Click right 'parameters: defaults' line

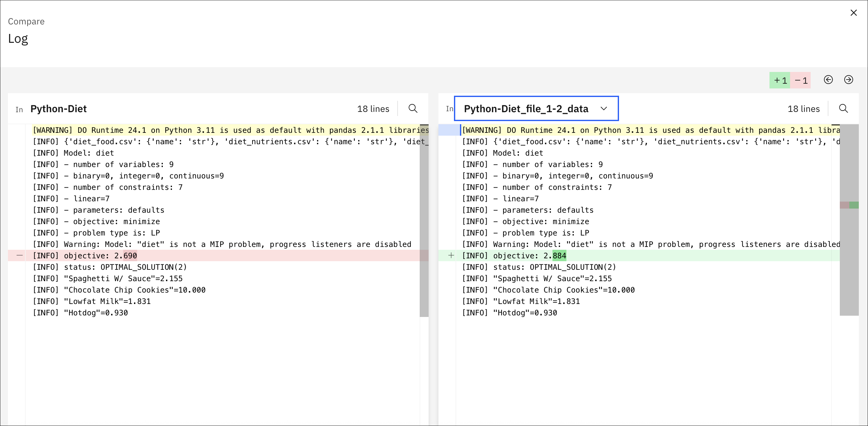click(528, 210)
